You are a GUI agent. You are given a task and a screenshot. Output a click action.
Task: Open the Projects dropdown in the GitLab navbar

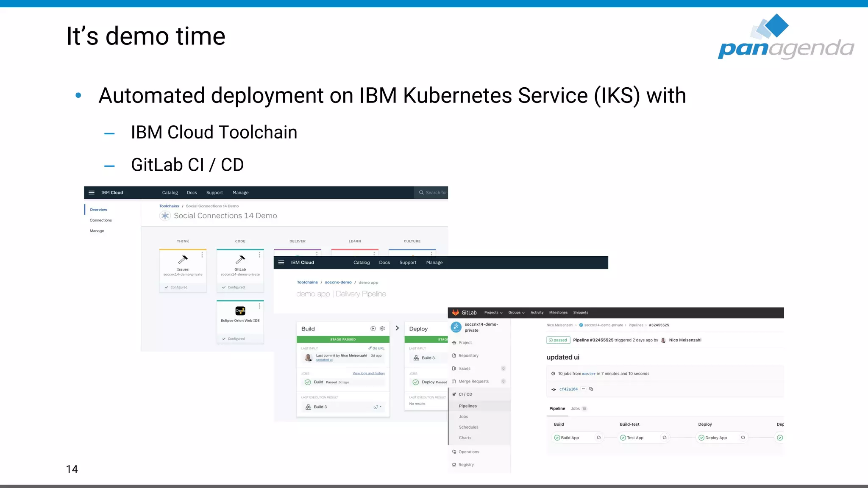click(493, 313)
